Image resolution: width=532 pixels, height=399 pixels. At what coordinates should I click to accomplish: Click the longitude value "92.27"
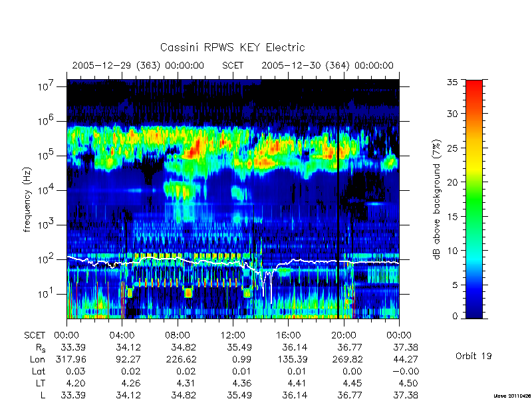point(128,359)
